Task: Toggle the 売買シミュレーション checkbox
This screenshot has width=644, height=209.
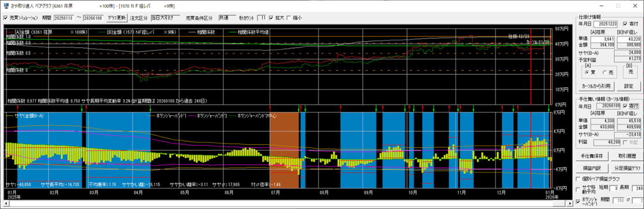Action: (5, 18)
